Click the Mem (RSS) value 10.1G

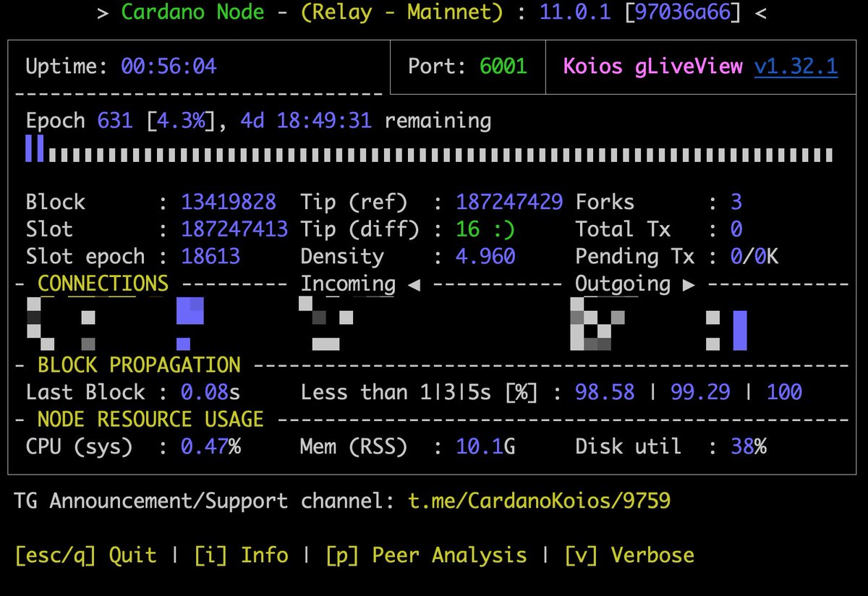[485, 446]
